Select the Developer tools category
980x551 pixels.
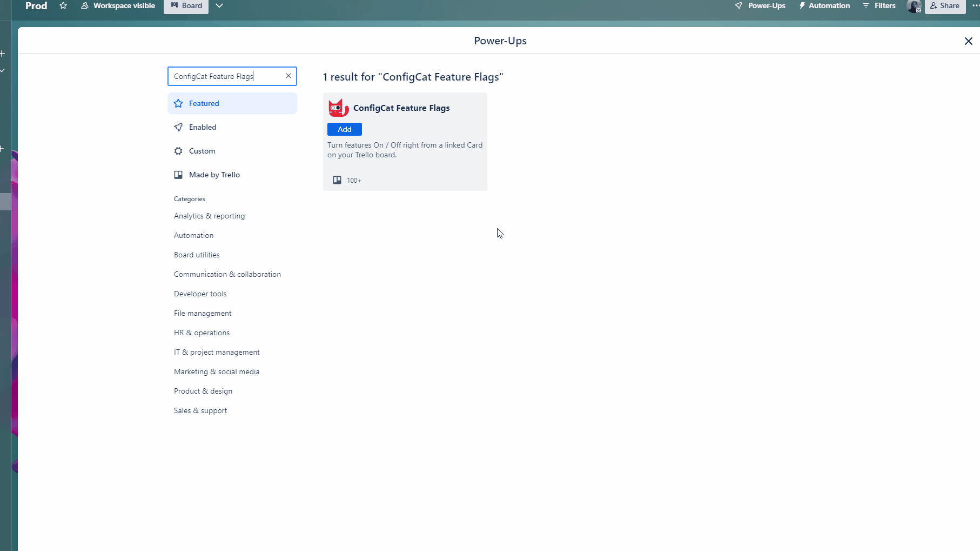(200, 294)
